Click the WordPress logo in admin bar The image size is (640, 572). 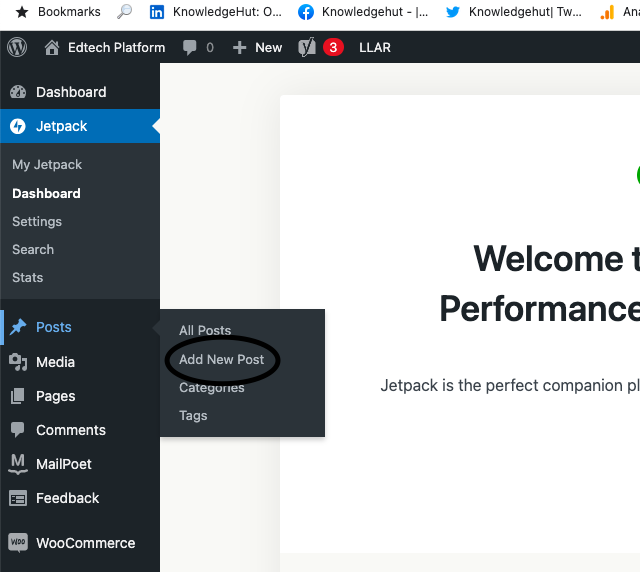tap(17, 47)
